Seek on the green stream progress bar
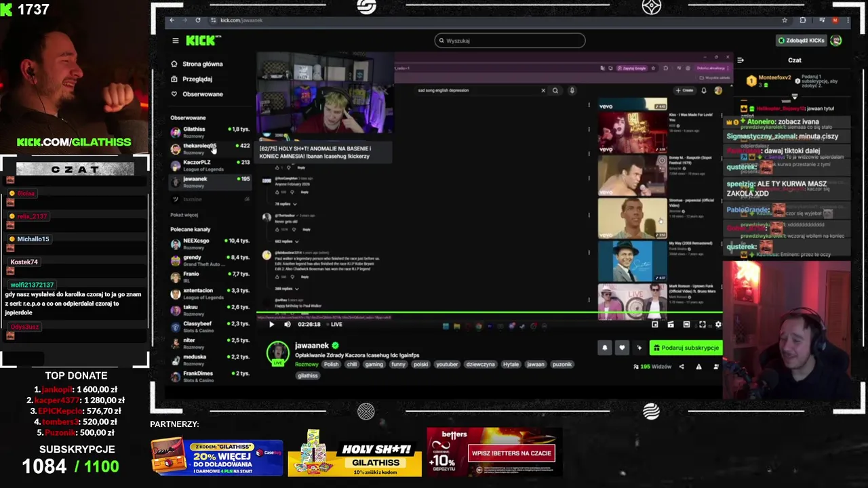This screenshot has width=868, height=488. tap(489, 314)
